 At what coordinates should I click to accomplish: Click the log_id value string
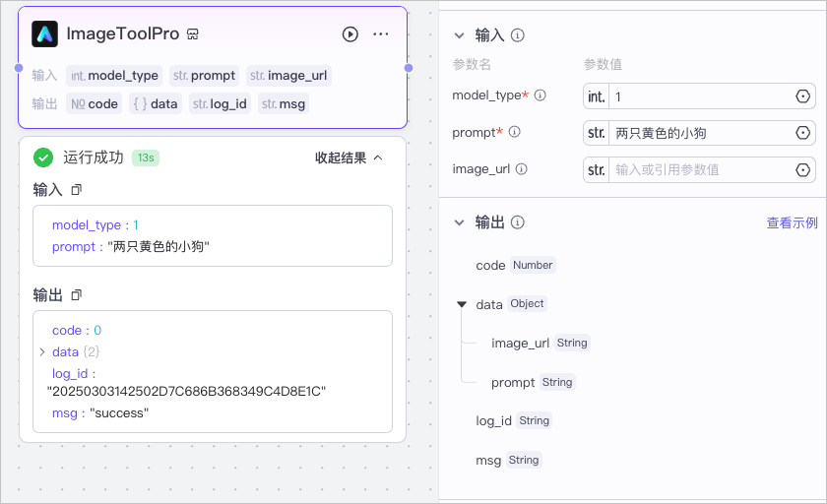pyautogui.click(x=186, y=391)
